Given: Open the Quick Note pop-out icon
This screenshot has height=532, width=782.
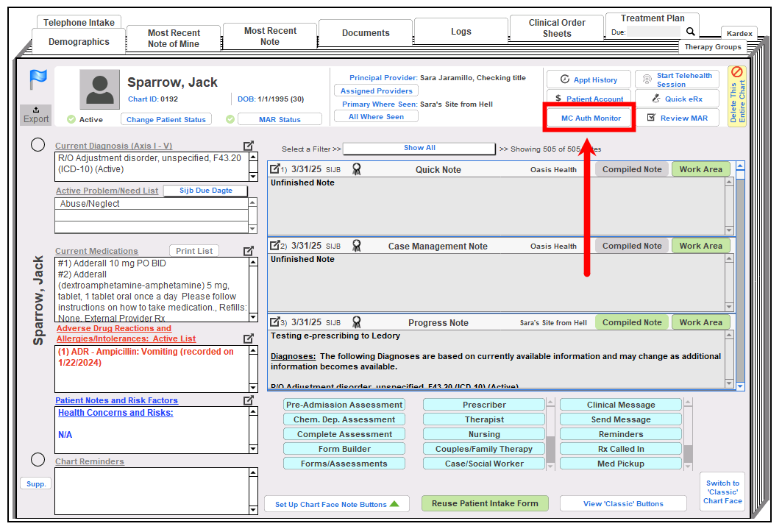Looking at the screenshot, I should (x=274, y=169).
